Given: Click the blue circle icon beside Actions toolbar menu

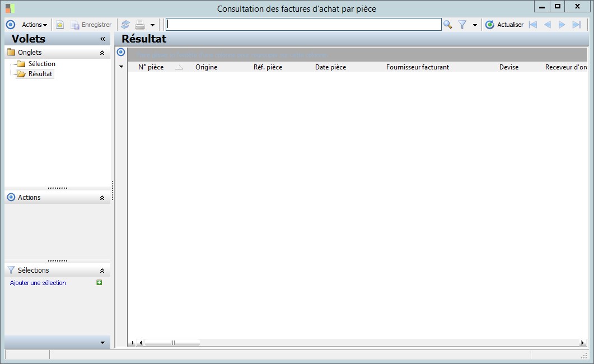Looking at the screenshot, I should tap(11, 25).
